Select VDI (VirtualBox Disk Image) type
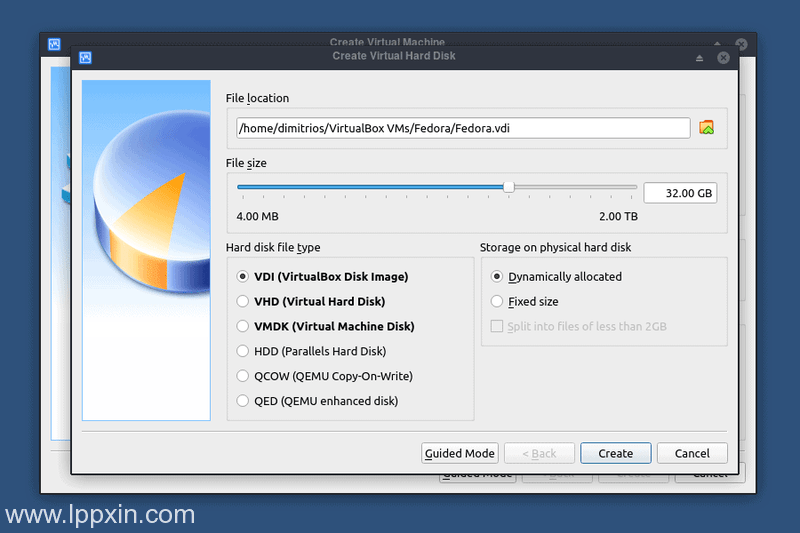 (322, 276)
